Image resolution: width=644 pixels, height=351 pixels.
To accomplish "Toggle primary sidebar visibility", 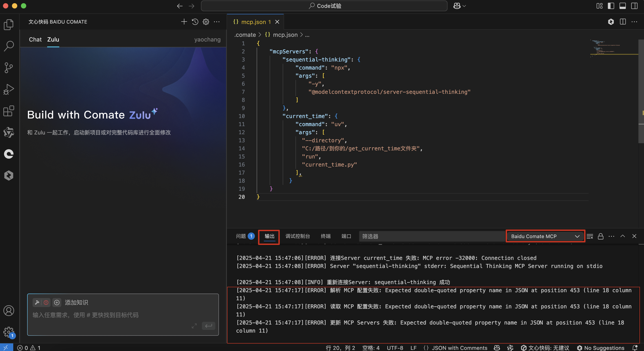I will [x=611, y=6].
